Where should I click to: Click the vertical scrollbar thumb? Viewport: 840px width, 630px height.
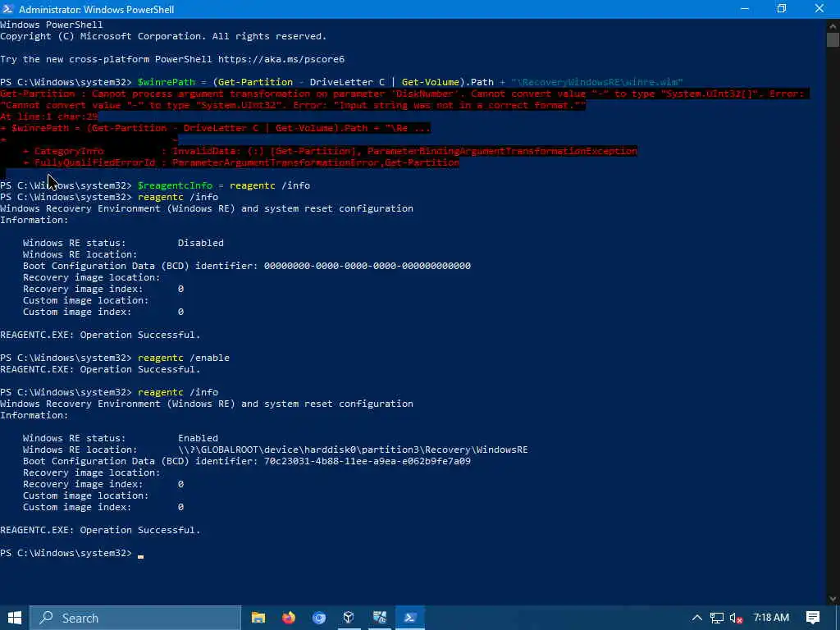(833, 39)
